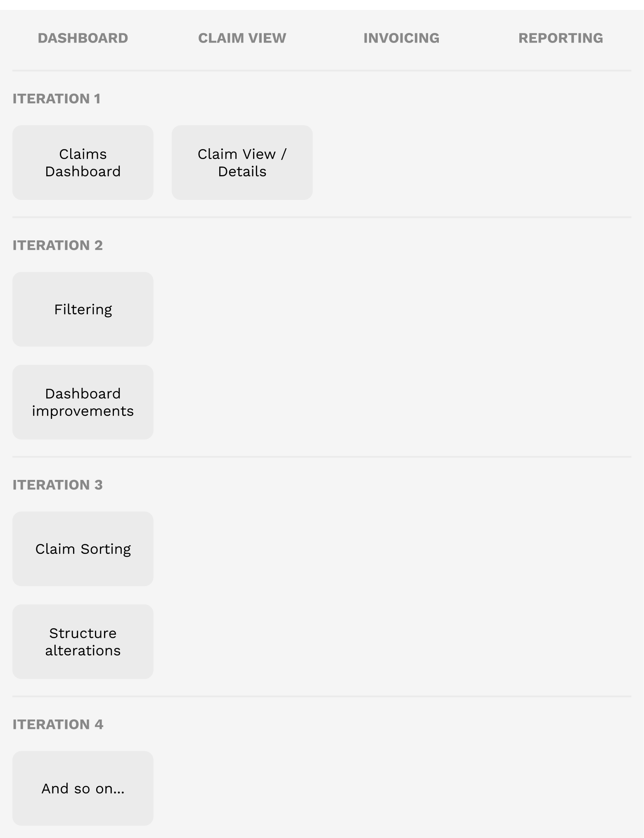Screen dimensions: 644x838
Task: Open the Claim View / Details card
Action: [x=242, y=163]
